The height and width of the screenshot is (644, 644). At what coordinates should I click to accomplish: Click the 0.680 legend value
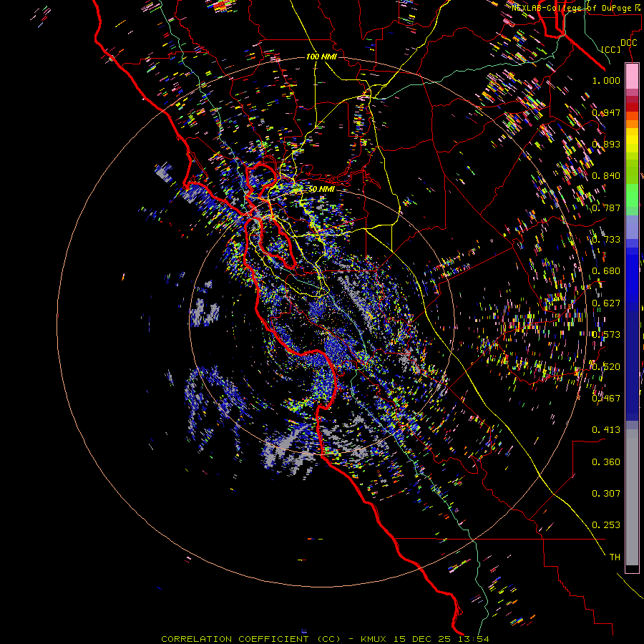(606, 271)
